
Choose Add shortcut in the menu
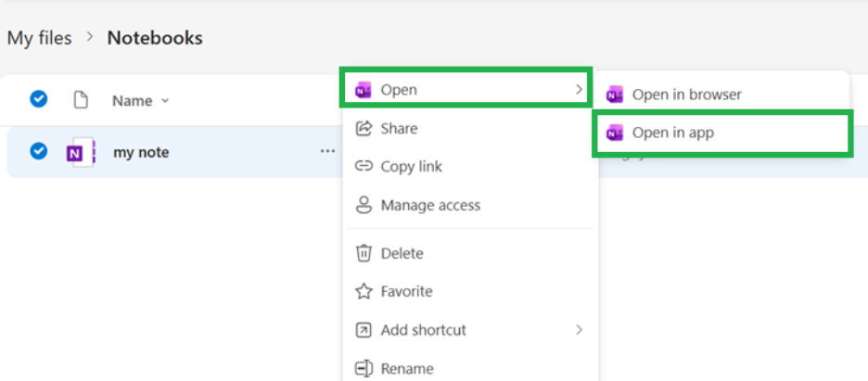pyautogui.click(x=470, y=330)
